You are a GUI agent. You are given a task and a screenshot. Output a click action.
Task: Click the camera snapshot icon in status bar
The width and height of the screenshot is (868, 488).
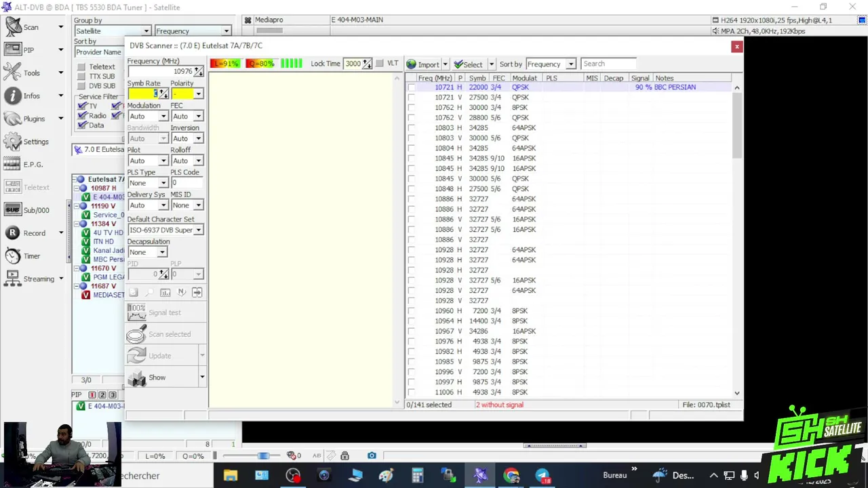(372, 455)
